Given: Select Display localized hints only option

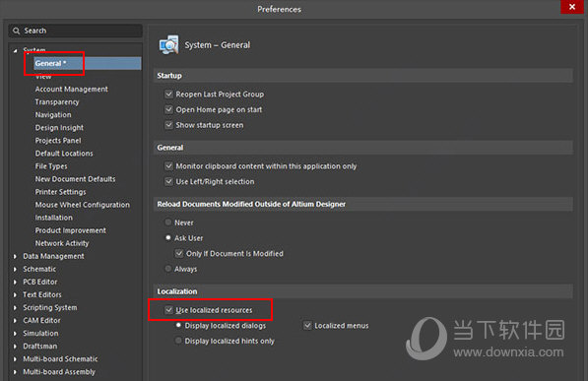Looking at the screenshot, I should click(x=178, y=341).
